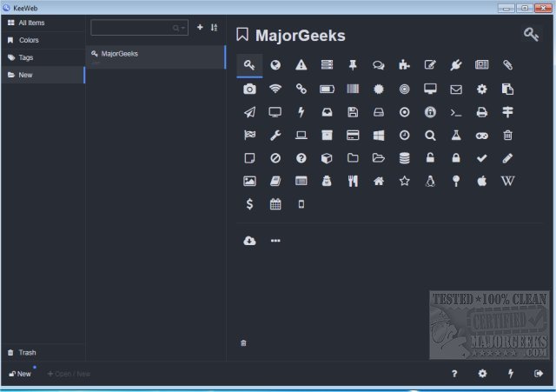556x392 pixels.
Task: Select the key icon in icon grid
Action: click(249, 65)
